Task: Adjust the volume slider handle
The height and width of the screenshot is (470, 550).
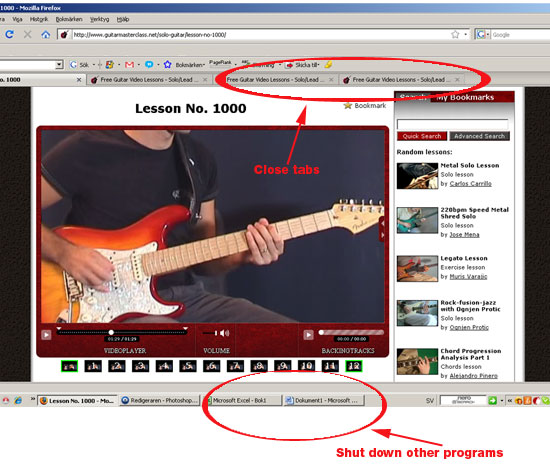Action: [x=216, y=333]
